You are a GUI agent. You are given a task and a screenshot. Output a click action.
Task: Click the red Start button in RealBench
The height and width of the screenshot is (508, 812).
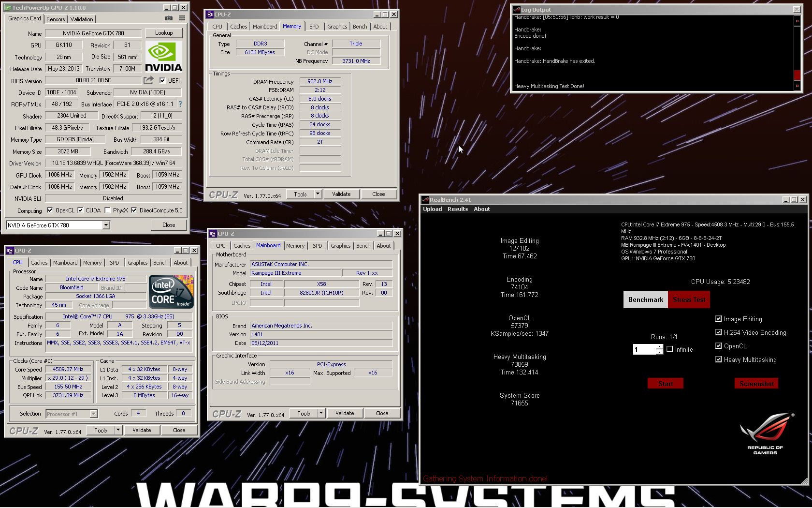(666, 384)
